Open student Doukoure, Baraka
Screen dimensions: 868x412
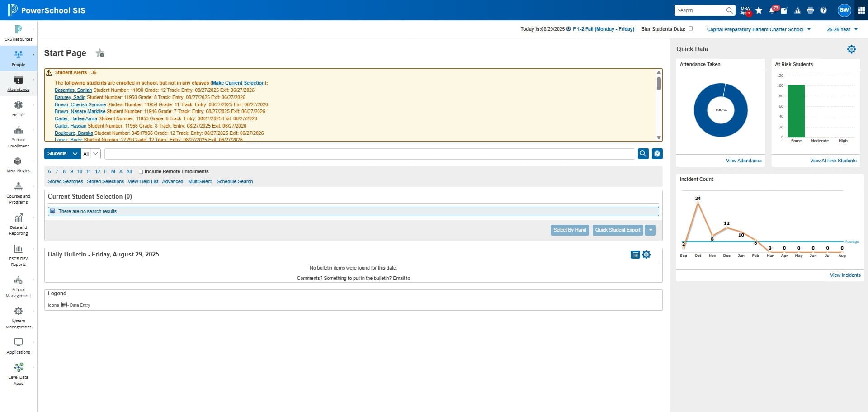click(74, 133)
